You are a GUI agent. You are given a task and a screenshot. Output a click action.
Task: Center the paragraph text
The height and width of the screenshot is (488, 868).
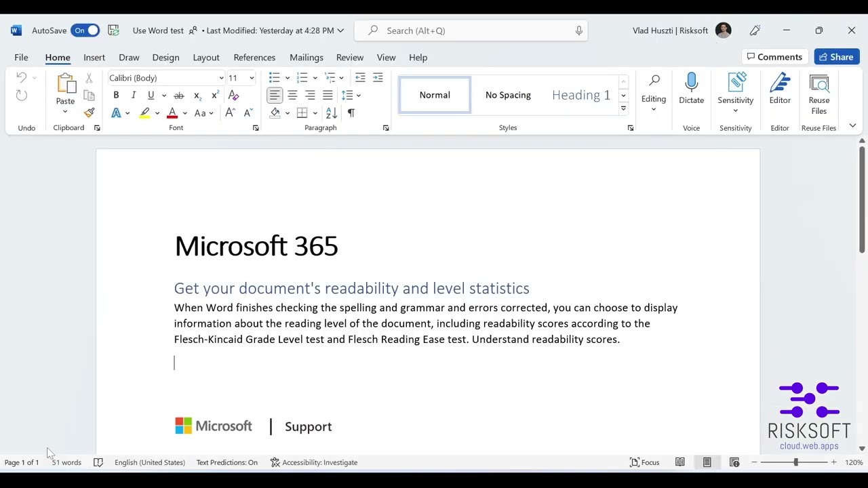292,96
